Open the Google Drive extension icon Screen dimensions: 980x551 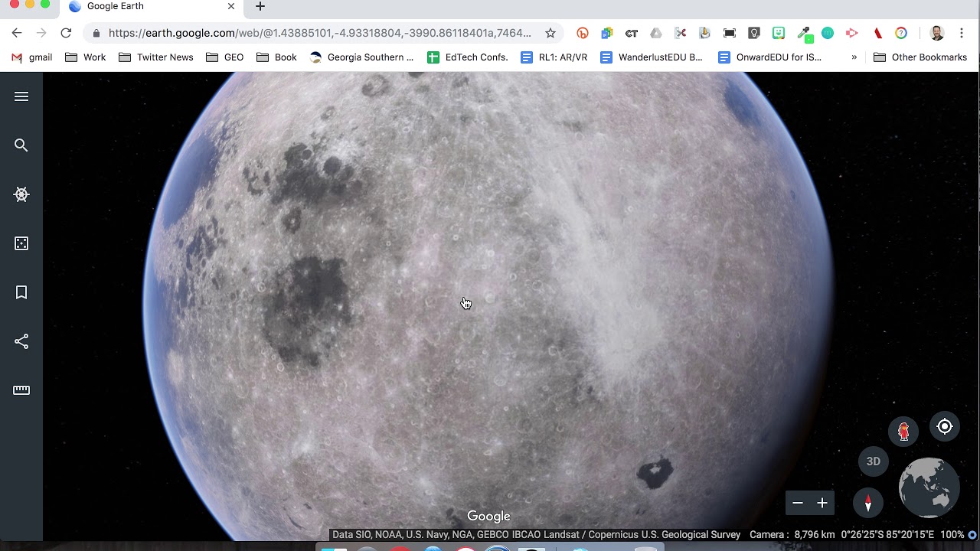point(656,33)
